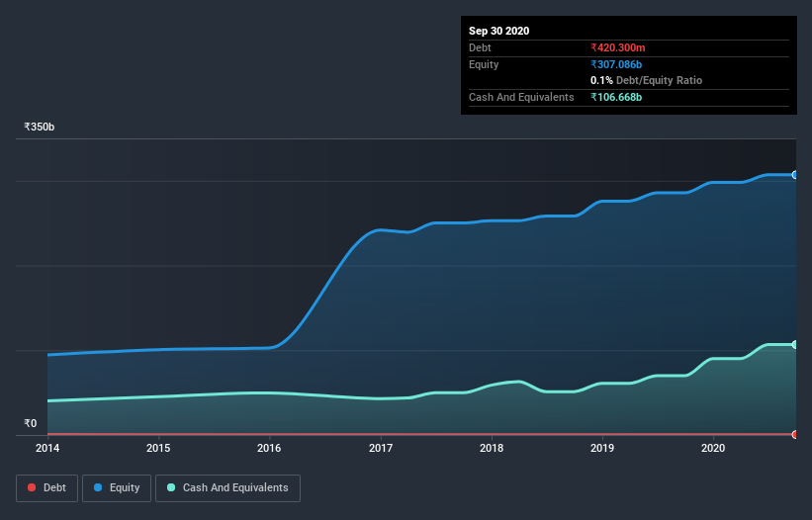Select the 2017 x-axis label

pos(381,448)
